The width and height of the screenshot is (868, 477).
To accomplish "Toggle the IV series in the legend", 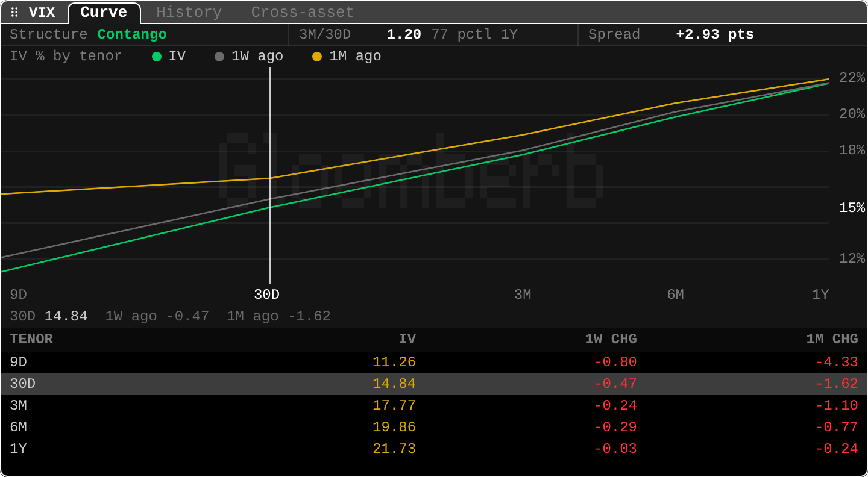I will click(x=169, y=57).
